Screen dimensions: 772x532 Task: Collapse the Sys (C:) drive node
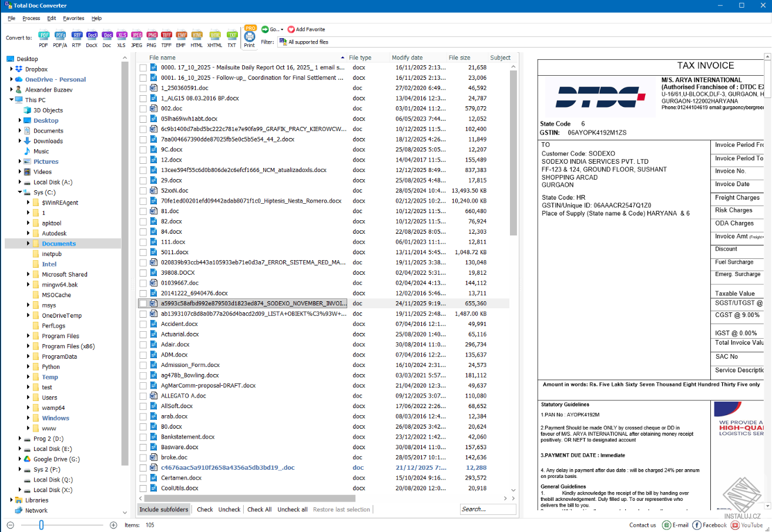tap(20, 193)
